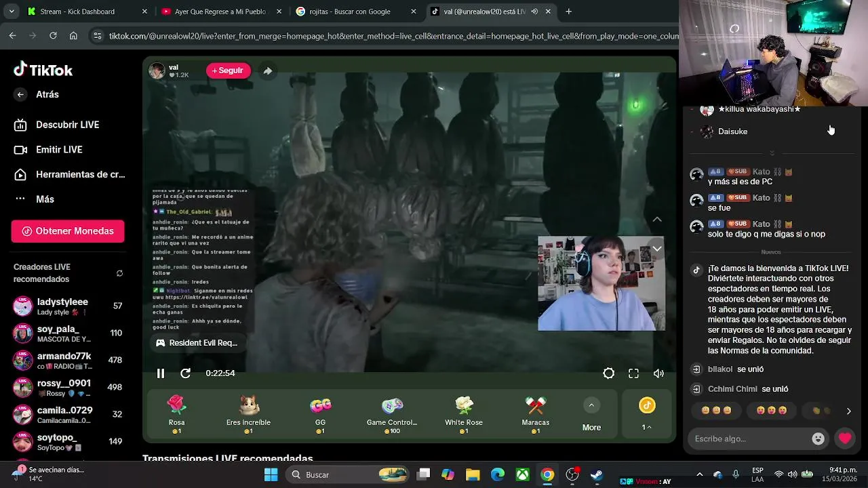Open the taskbar weather widget

click(x=49, y=474)
